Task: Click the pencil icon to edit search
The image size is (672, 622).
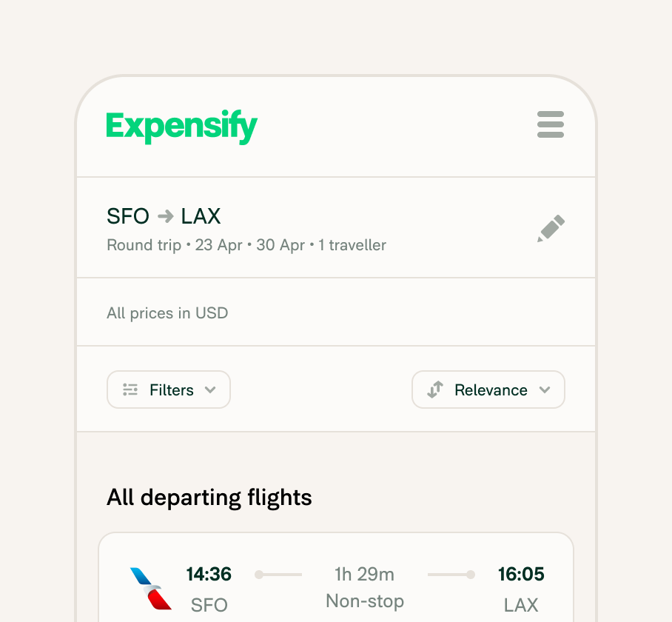Action: (550, 228)
